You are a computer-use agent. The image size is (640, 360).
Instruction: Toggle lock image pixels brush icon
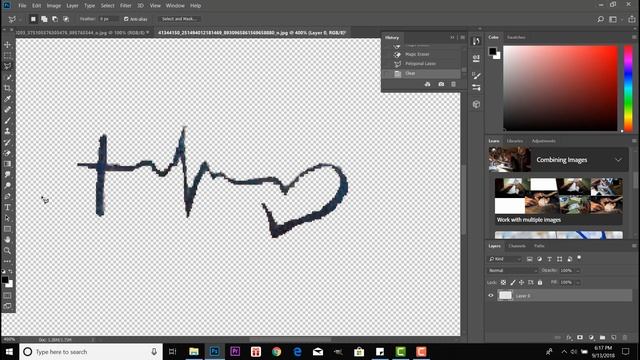pos(513,282)
